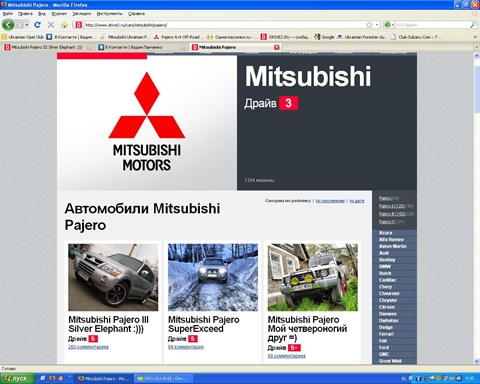Click the search engine icon in search box
The height and width of the screenshot is (384, 480).
pyautogui.click(x=387, y=25)
